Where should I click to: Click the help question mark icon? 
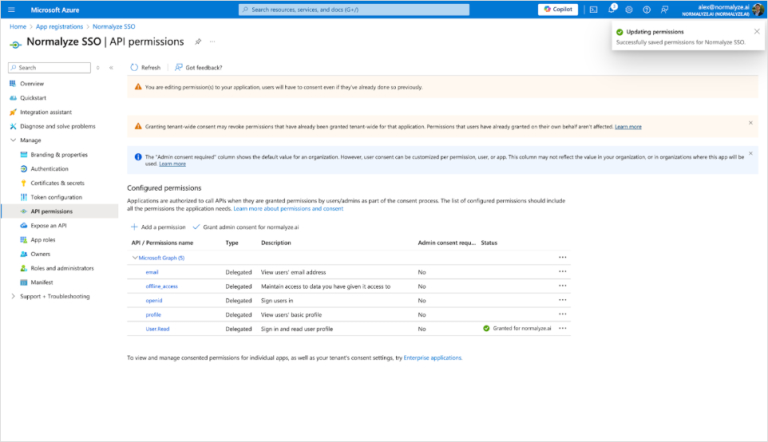[x=645, y=9]
